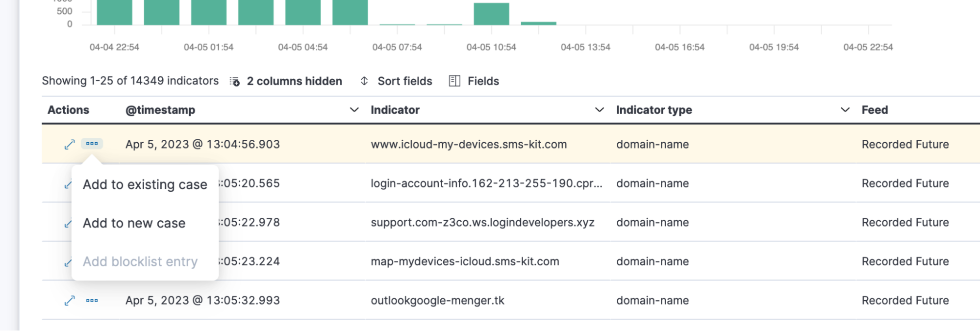Click indicator map-mydevices-icloud.sms-kit.com
This screenshot has width=980, height=331.
pyautogui.click(x=465, y=261)
